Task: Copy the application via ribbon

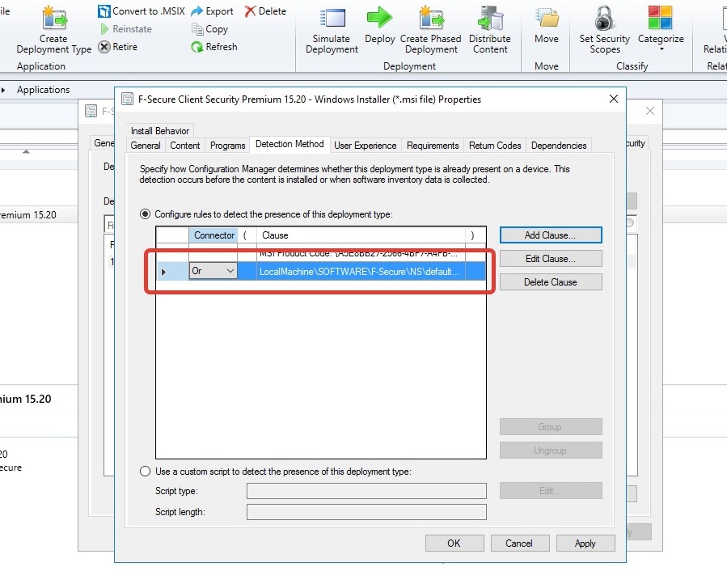Action: pyautogui.click(x=209, y=29)
